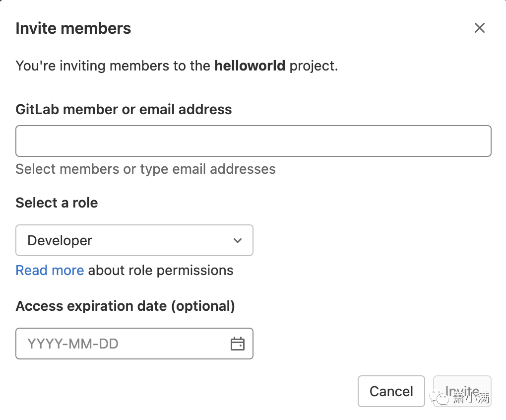506x420 pixels.
Task: Open the Developer role dropdown
Action: pos(134,241)
